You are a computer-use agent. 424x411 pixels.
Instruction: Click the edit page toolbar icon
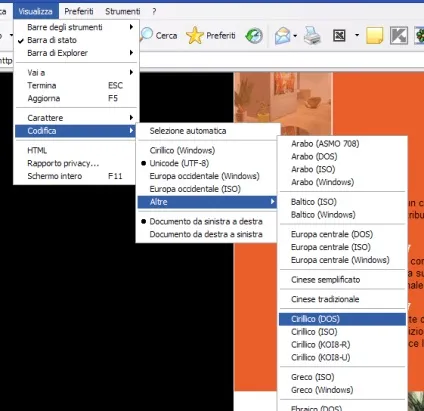[x=339, y=35]
